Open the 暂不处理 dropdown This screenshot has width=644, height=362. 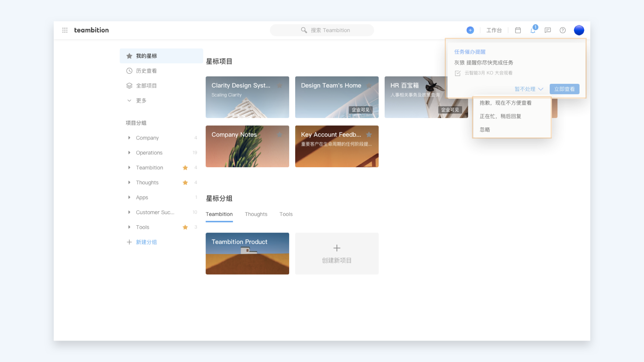[x=529, y=89]
